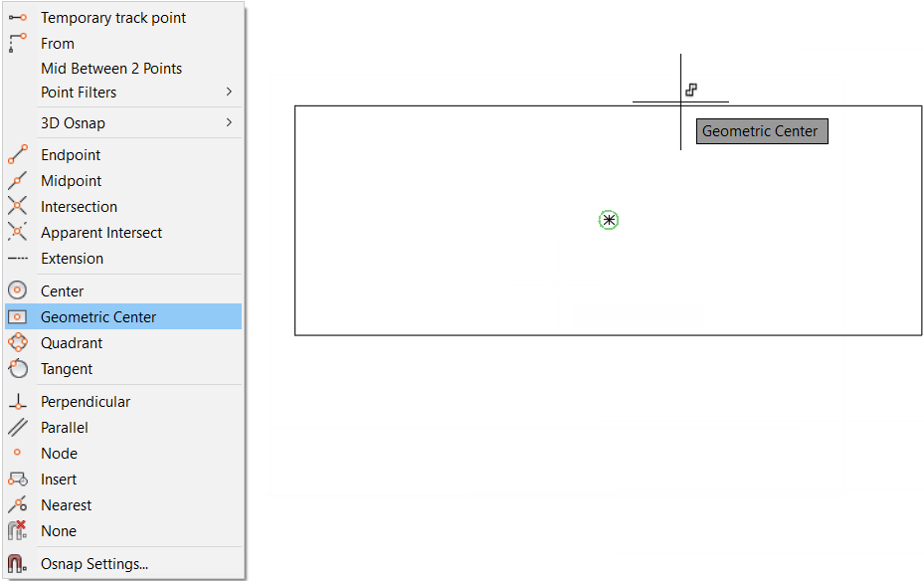The image size is (924, 581).
Task: Pick the Insert menu label
Action: [x=59, y=480]
